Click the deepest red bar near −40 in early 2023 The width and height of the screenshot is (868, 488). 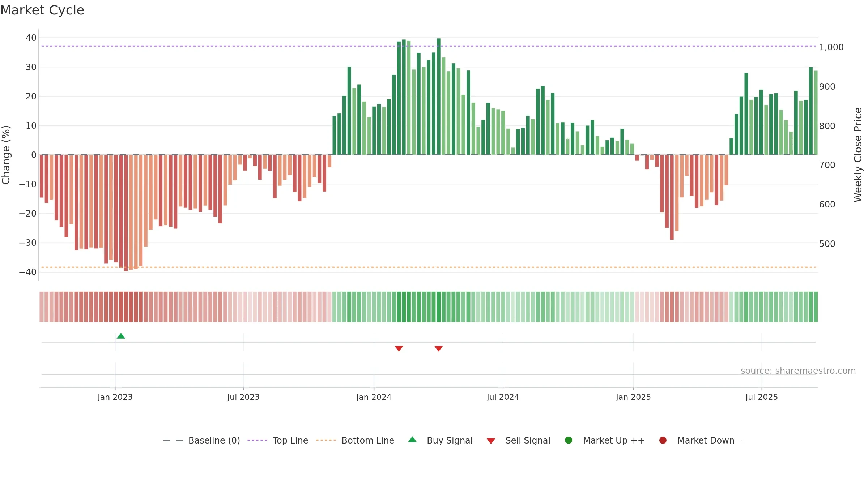click(x=126, y=213)
